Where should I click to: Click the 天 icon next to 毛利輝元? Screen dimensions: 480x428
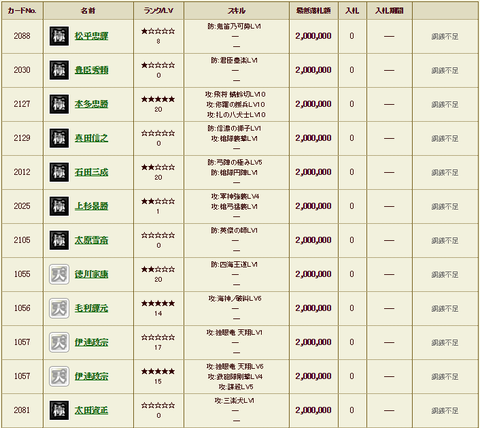(x=59, y=308)
